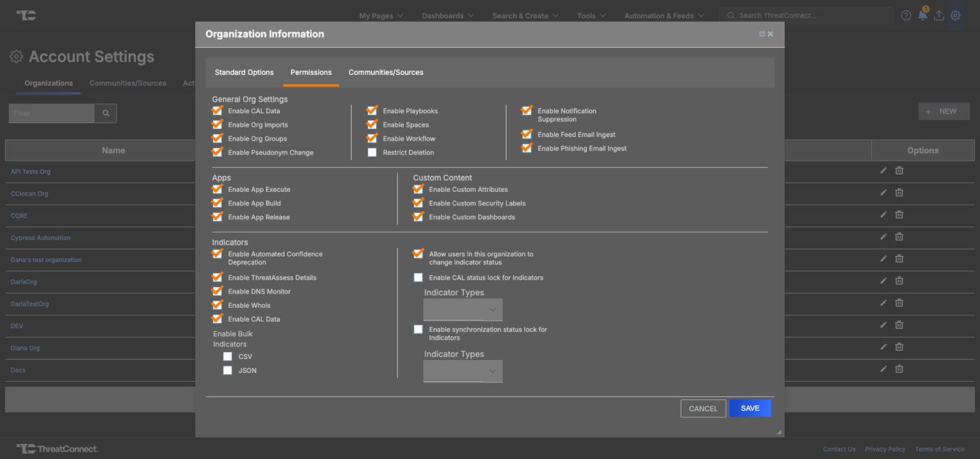This screenshot has height=459, width=980.
Task: Delete the CORE organization via trash icon
Action: (899, 215)
